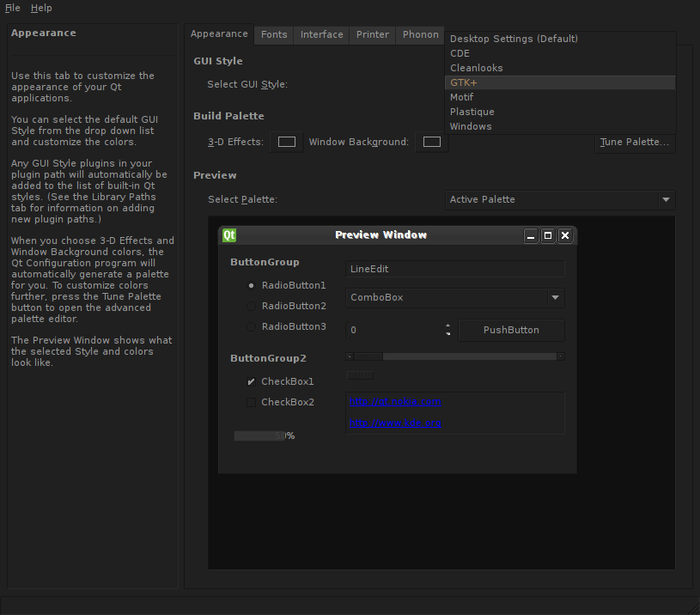Pick Plastique GUI style
Viewport: 700px width, 615px height.
[x=560, y=112]
